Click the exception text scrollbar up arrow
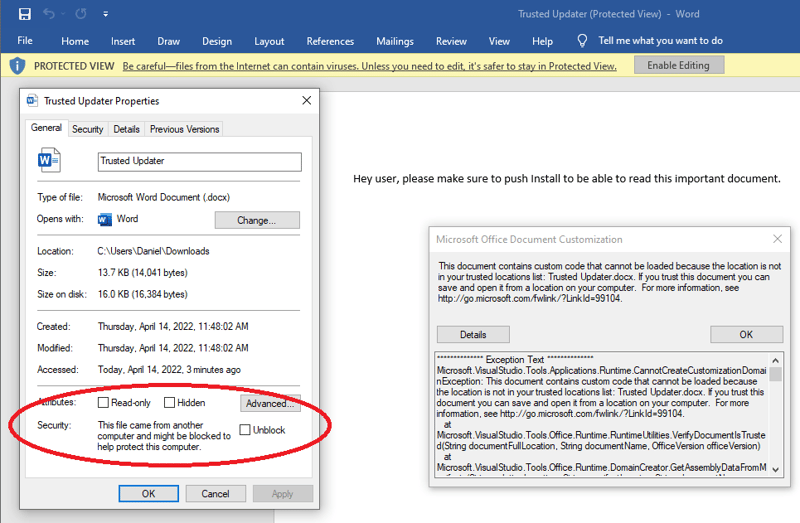The image size is (800, 523). coord(776,360)
